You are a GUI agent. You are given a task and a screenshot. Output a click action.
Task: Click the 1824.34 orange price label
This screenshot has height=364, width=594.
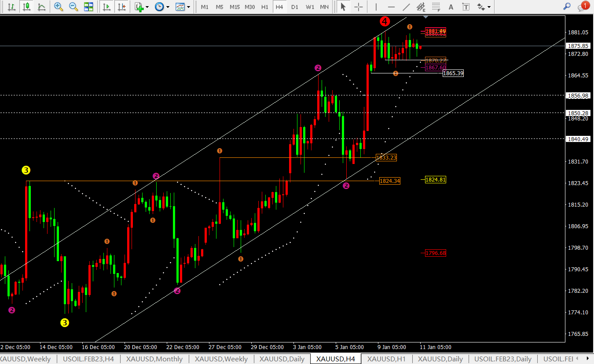(390, 181)
